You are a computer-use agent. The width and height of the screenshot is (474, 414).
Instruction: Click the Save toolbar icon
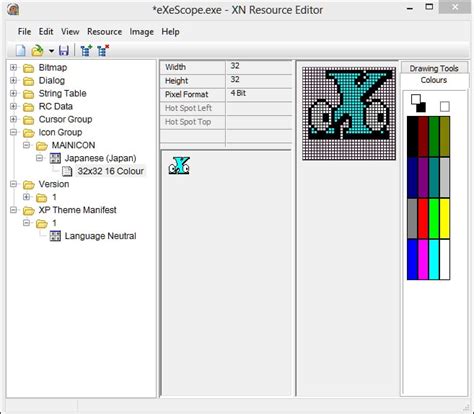pyautogui.click(x=64, y=51)
